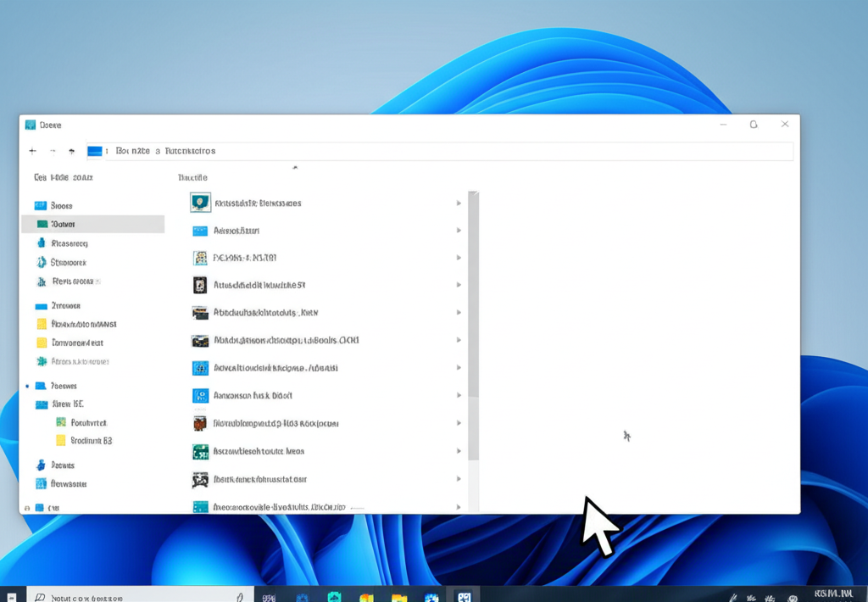Image resolution: width=868 pixels, height=602 pixels.
Task: Open File Explorer folder icon on taskbar
Action: (x=399, y=597)
